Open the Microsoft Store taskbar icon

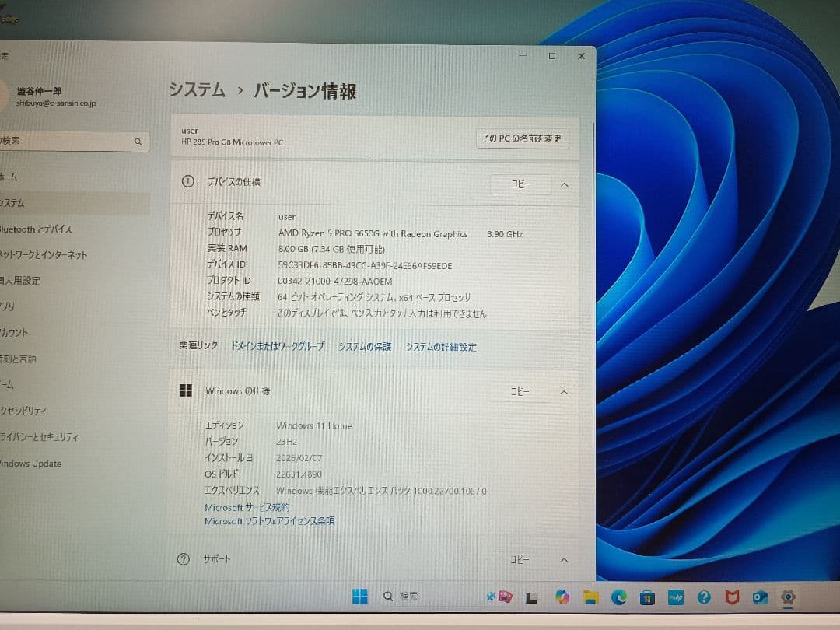[x=648, y=597]
